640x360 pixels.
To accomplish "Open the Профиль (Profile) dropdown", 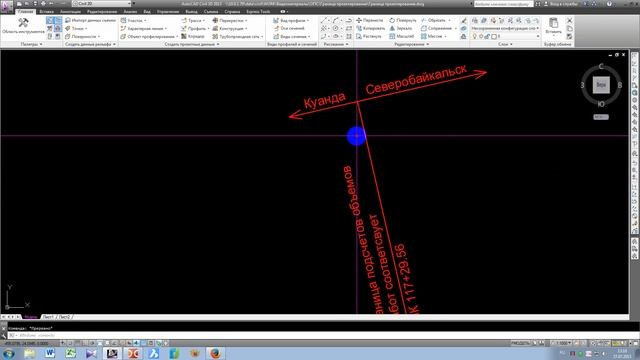I will coord(195,29).
